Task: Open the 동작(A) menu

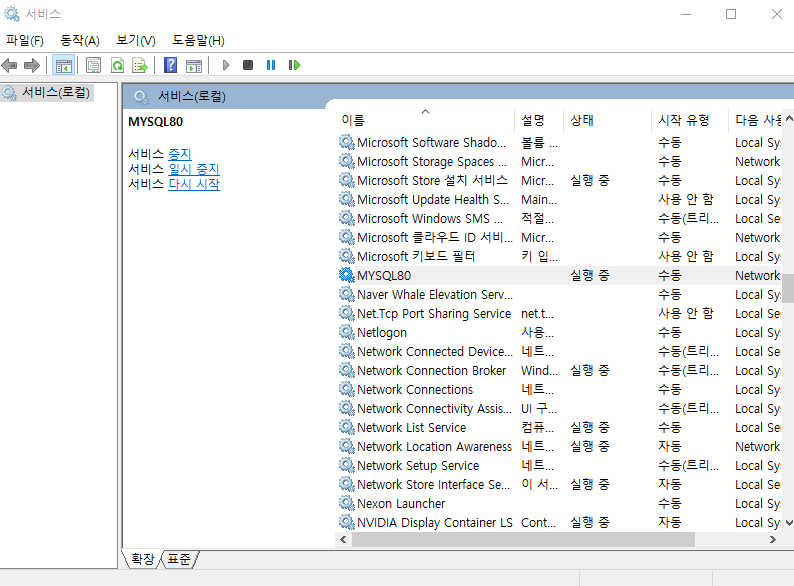Action: (x=80, y=41)
